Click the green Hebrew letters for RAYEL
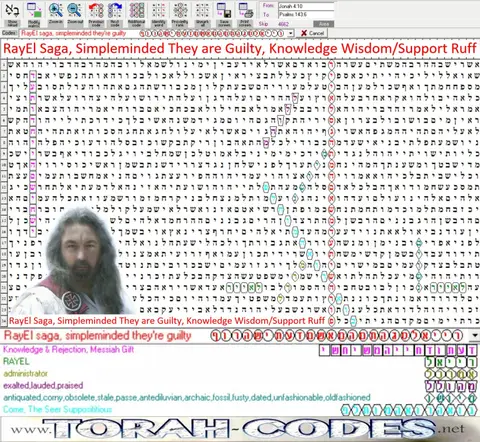The width and height of the screenshot is (480, 442). (x=451, y=362)
